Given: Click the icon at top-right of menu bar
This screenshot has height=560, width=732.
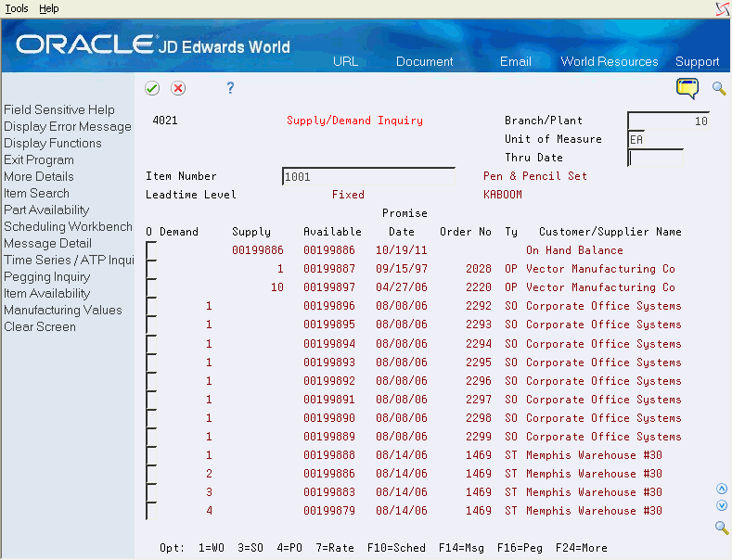Looking at the screenshot, I should tap(722, 9).
